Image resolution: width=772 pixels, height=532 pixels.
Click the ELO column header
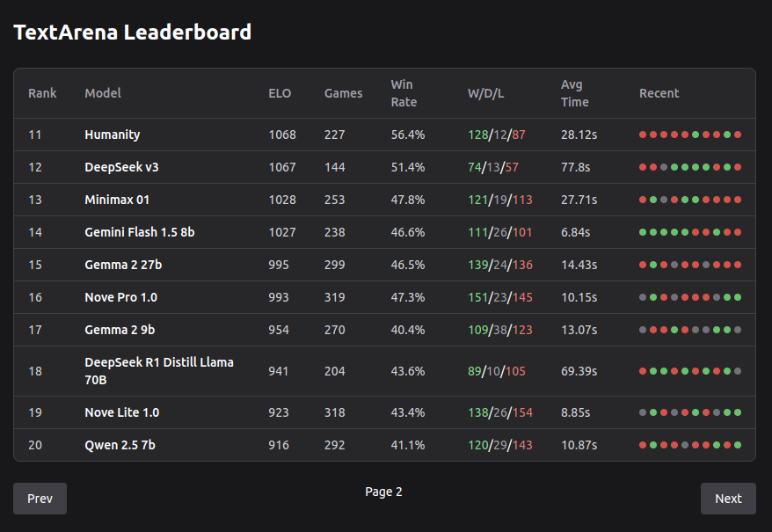tap(280, 93)
